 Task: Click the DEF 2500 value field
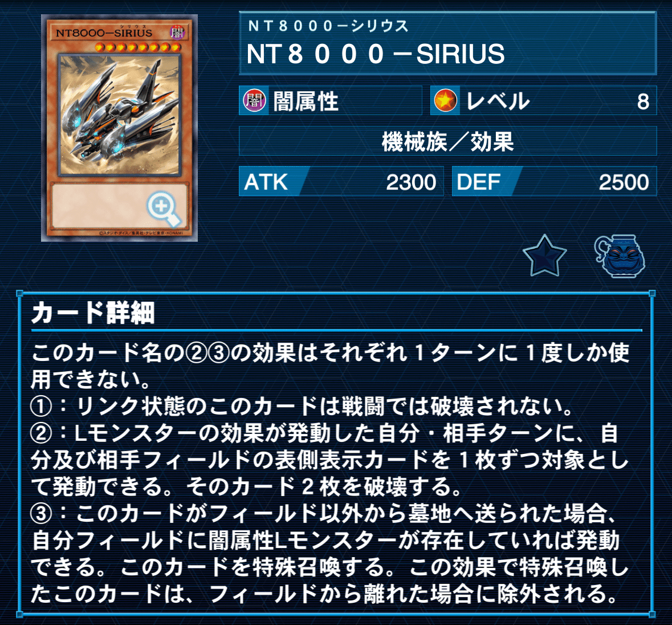[x=554, y=181]
